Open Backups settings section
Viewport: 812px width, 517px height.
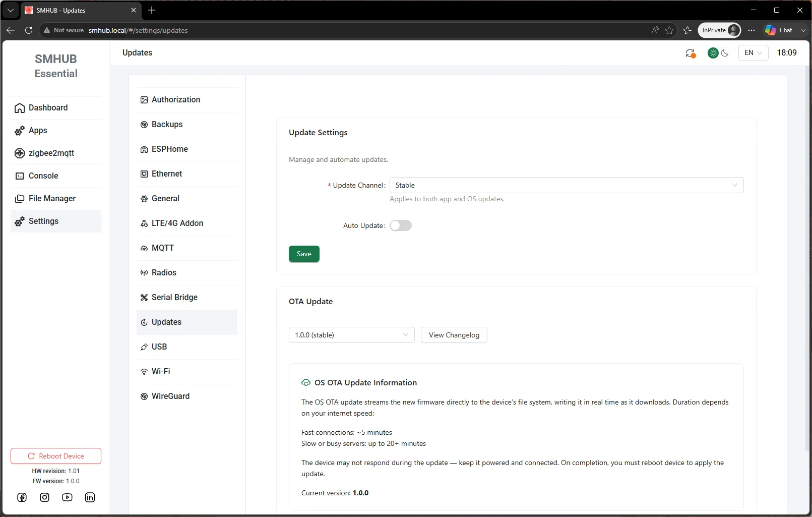[x=187, y=125]
